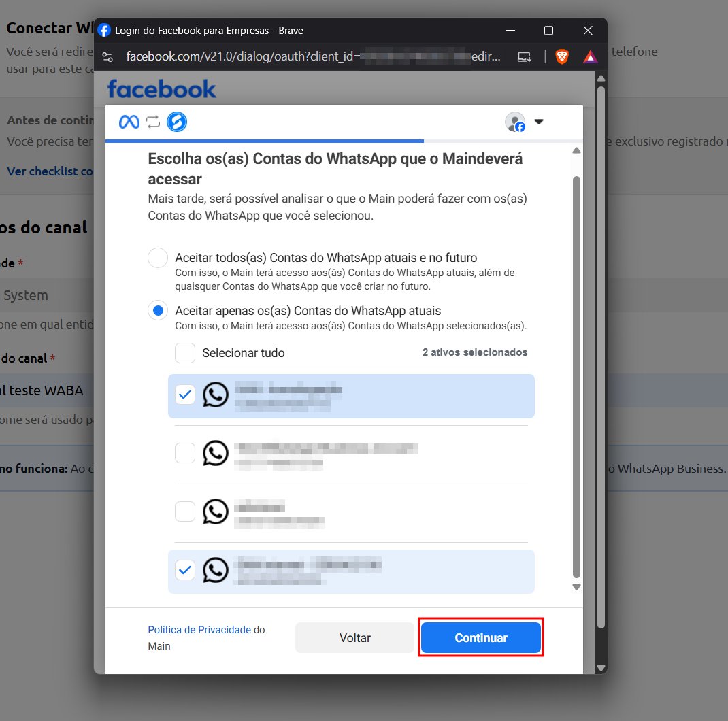
Task: Click the Facebook profile avatar icon
Action: click(x=515, y=122)
